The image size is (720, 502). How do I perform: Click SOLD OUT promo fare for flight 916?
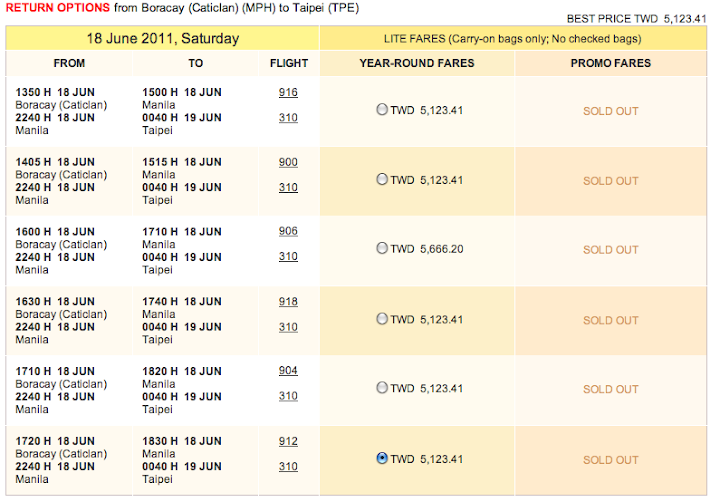click(x=611, y=111)
